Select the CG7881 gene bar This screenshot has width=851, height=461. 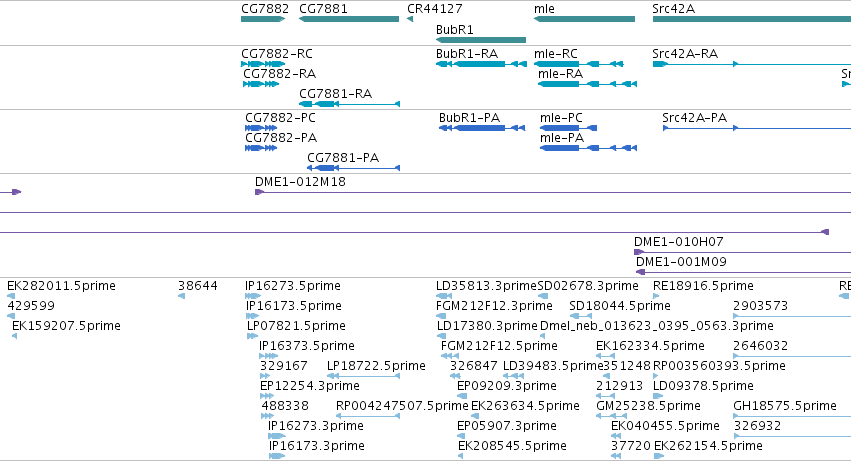click(349, 19)
